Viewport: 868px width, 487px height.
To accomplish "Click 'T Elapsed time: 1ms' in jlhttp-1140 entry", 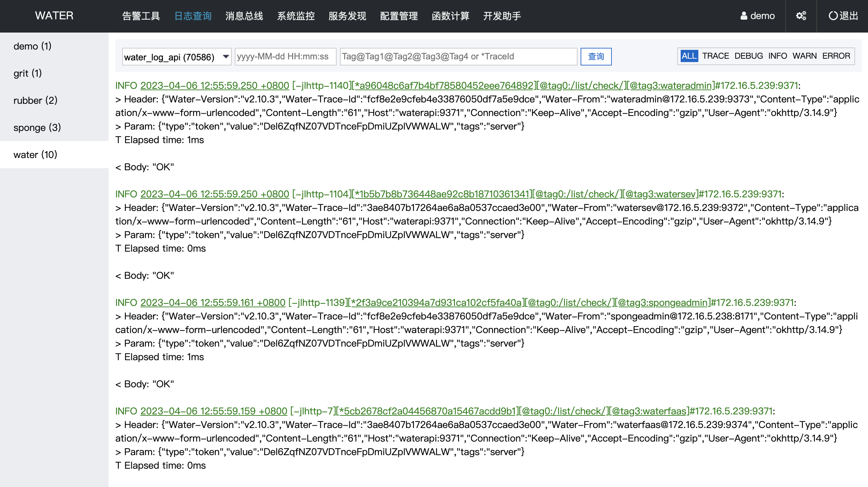I will (x=159, y=140).
